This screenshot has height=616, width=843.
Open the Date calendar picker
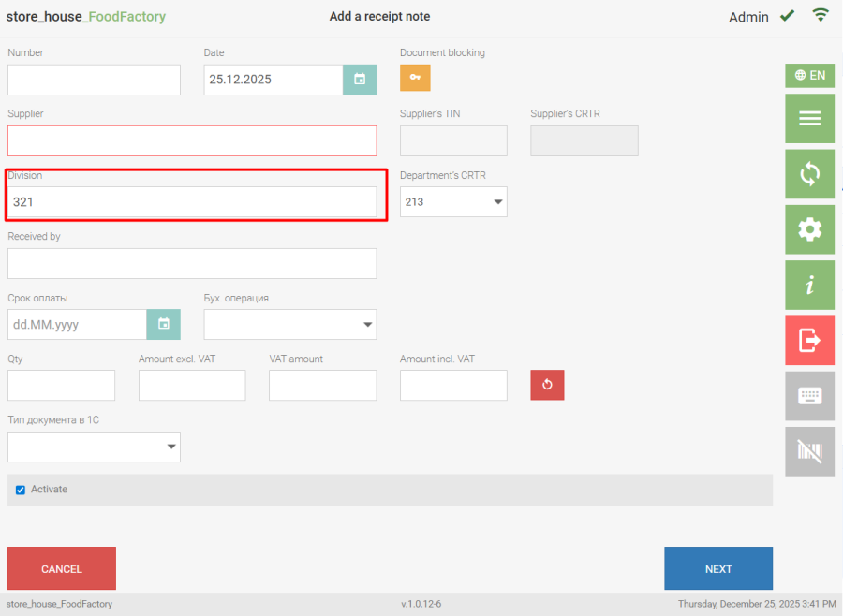(360, 80)
